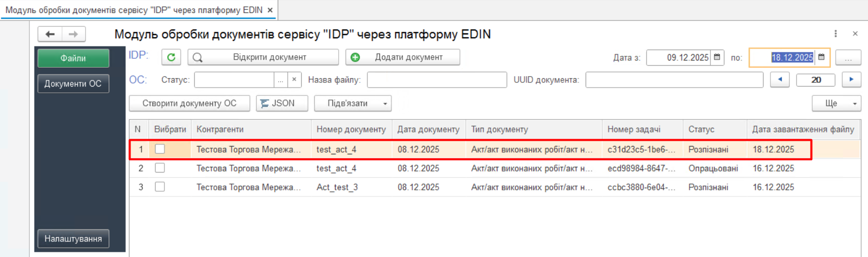Click the 'Додати документ' button
The width and height of the screenshot is (868, 257).
pyautogui.click(x=402, y=57)
